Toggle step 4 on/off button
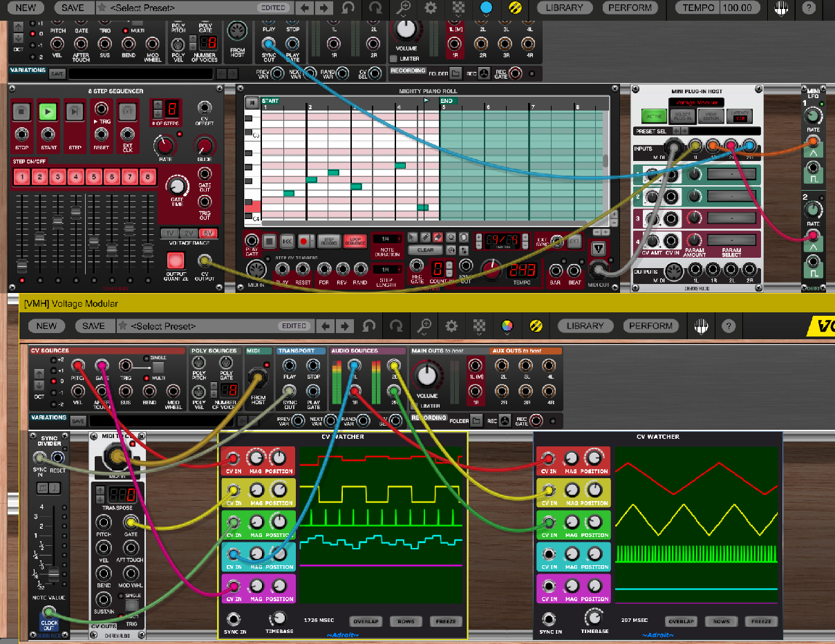The height and width of the screenshot is (644, 835). (x=76, y=178)
